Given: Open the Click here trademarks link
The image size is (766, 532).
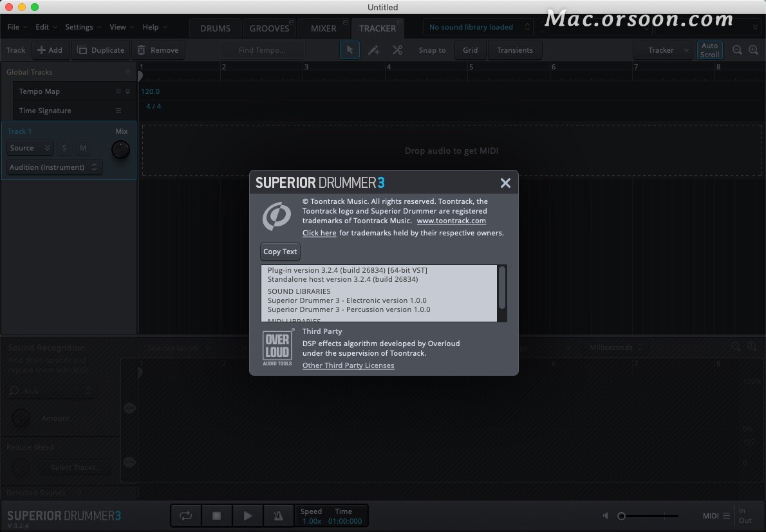Looking at the screenshot, I should [319, 233].
